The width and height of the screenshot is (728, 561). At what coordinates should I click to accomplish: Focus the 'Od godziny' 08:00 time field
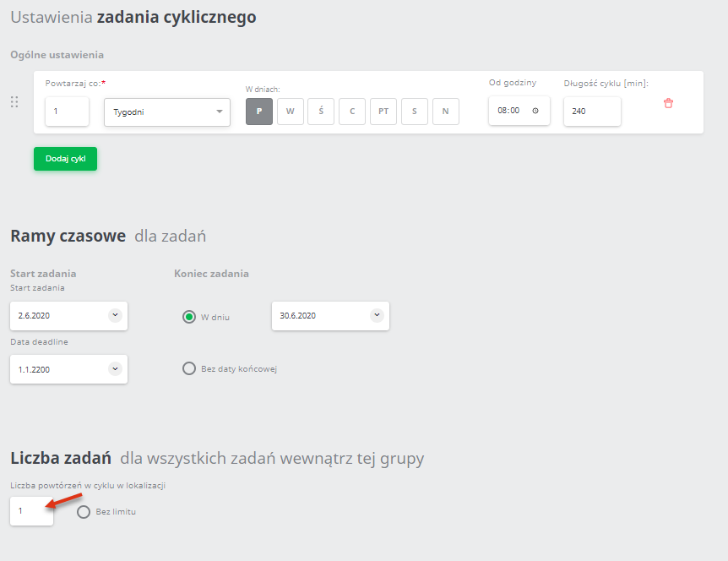tap(519, 111)
